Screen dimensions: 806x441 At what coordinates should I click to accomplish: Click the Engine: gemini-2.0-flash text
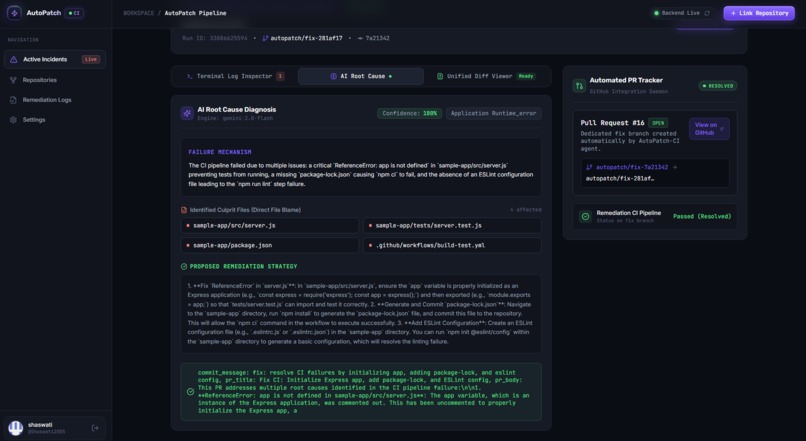(x=235, y=118)
